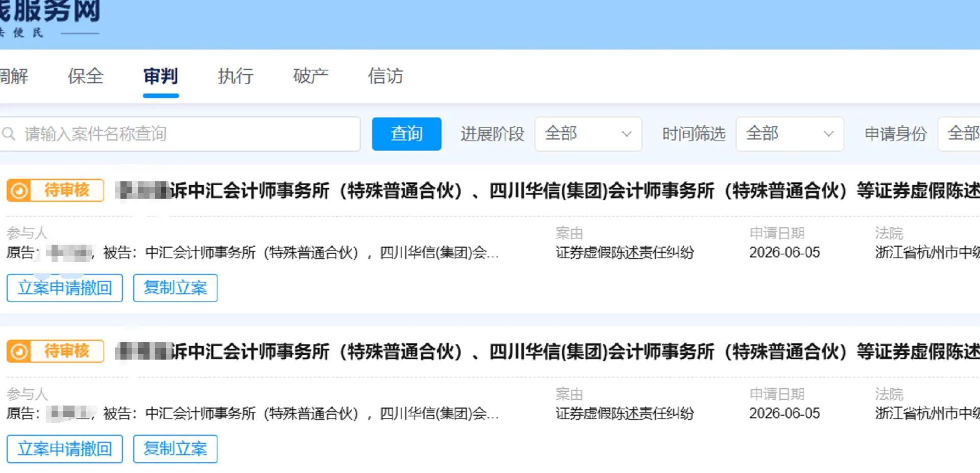
Task: Click the search magnifier icon in case name field
Action: point(8,134)
